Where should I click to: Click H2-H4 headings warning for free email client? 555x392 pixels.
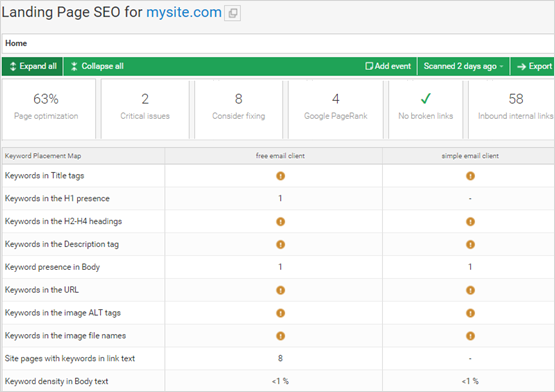280,222
